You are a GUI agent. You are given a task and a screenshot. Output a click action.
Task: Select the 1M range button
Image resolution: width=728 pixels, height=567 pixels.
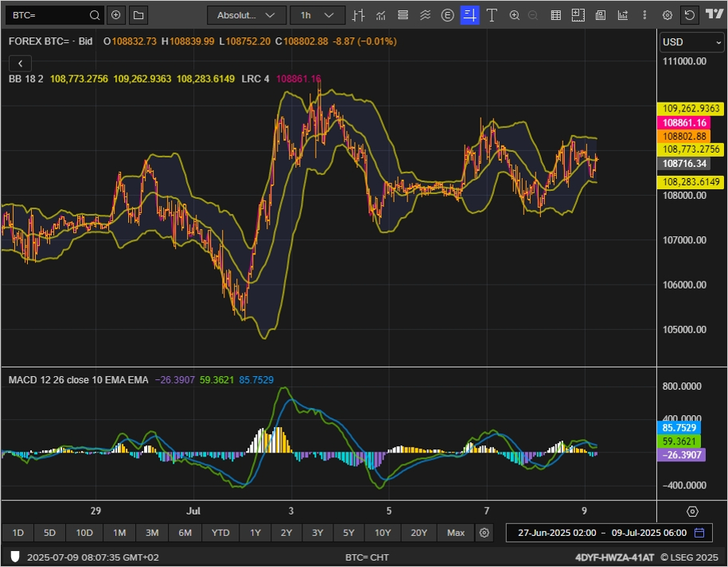point(119,533)
